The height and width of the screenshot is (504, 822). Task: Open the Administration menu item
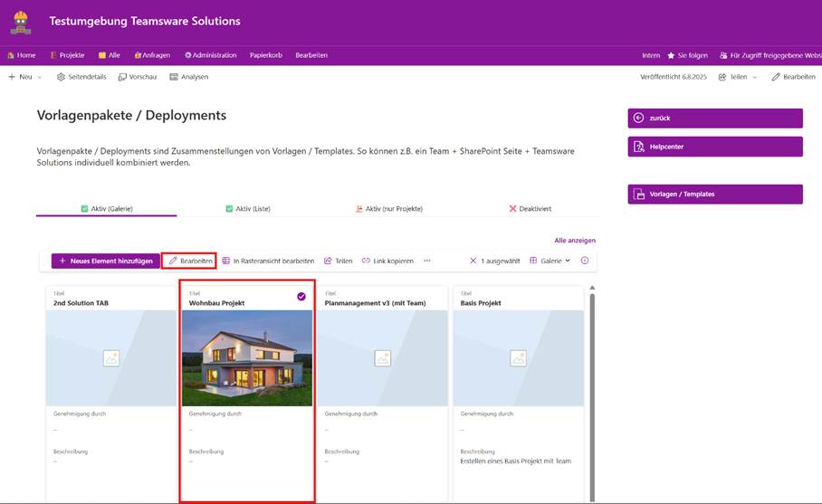click(210, 55)
